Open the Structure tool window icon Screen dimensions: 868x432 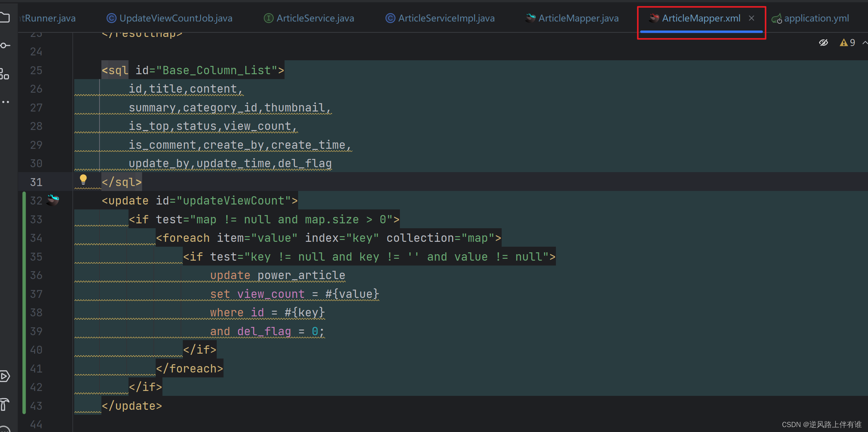coord(5,74)
